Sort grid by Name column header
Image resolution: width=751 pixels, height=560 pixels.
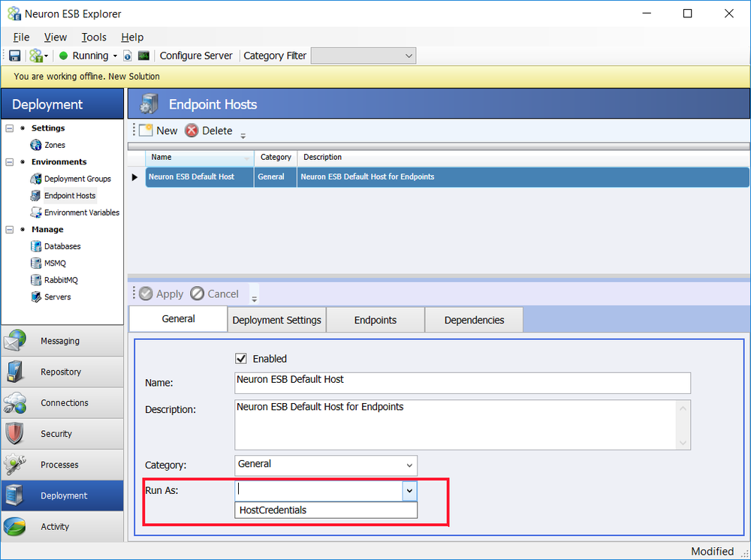(x=200, y=157)
